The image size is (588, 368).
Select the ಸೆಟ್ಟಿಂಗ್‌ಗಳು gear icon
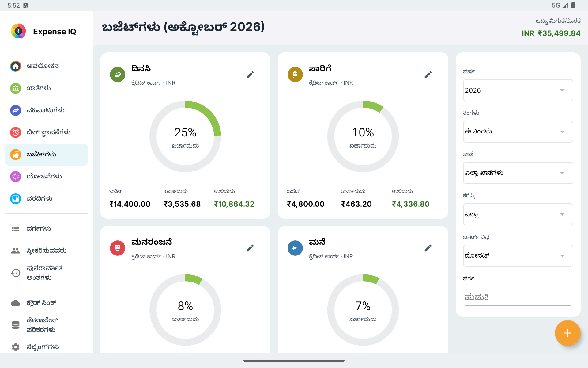(16, 347)
